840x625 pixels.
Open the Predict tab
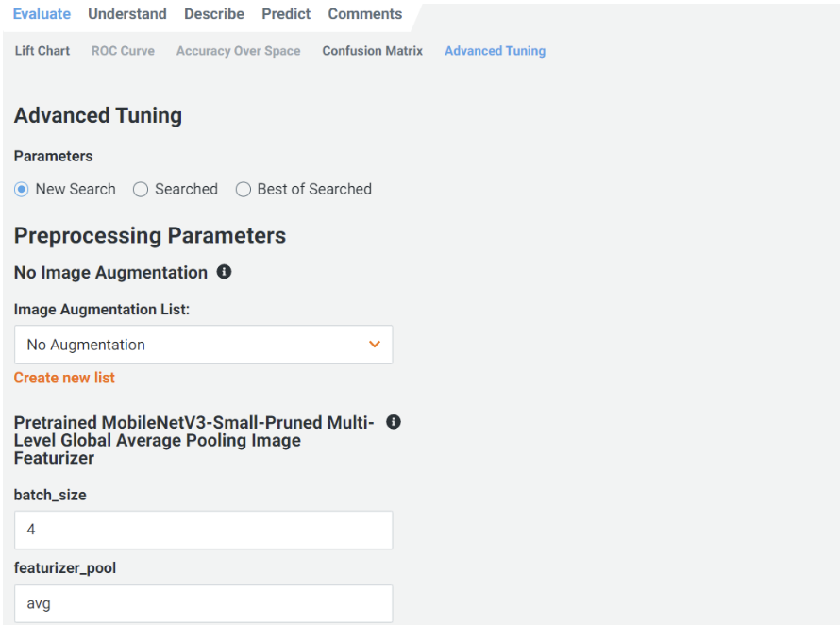[286, 14]
